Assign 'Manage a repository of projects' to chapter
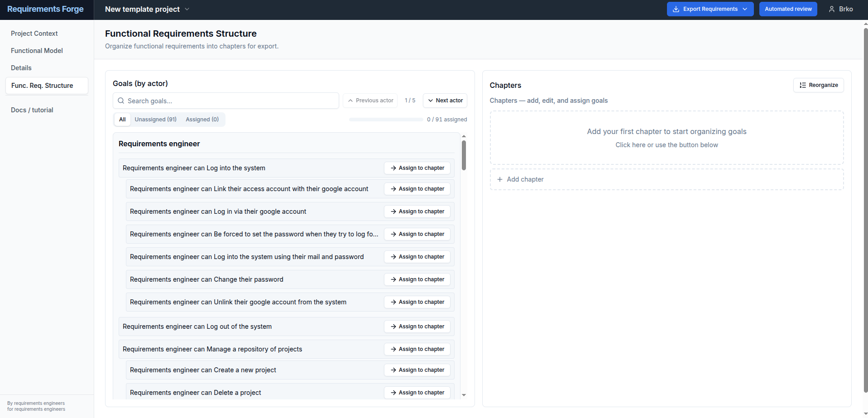The image size is (868, 418). click(417, 349)
